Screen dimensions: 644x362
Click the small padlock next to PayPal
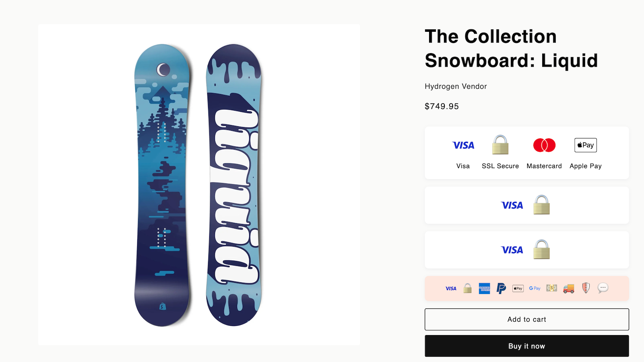point(467,288)
